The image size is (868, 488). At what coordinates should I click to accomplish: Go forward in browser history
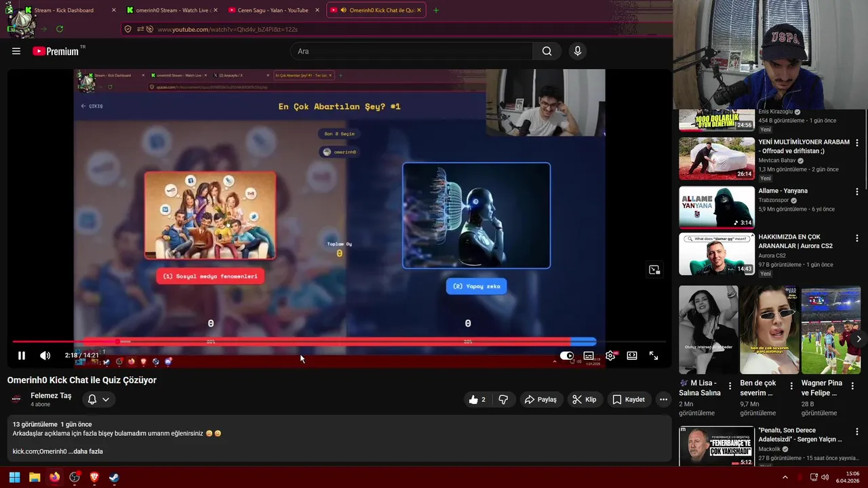pyautogui.click(x=43, y=29)
